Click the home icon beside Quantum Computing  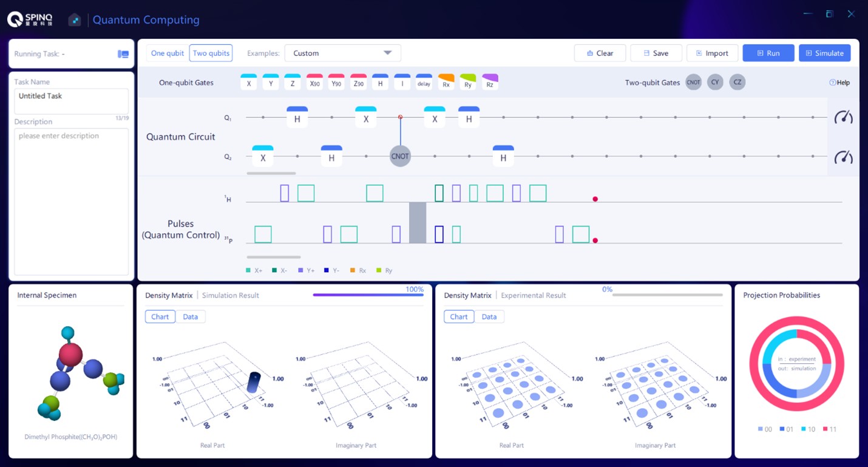pos(74,20)
